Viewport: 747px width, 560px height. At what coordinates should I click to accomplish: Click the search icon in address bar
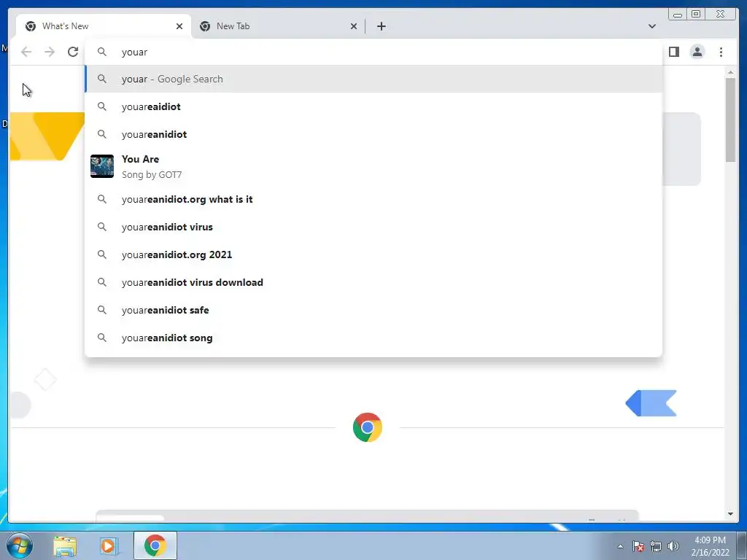(x=102, y=52)
